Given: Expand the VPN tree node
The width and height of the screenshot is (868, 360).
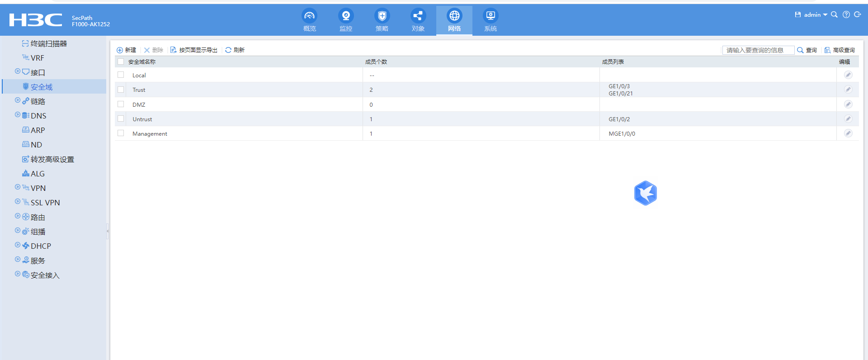Looking at the screenshot, I should [18, 187].
